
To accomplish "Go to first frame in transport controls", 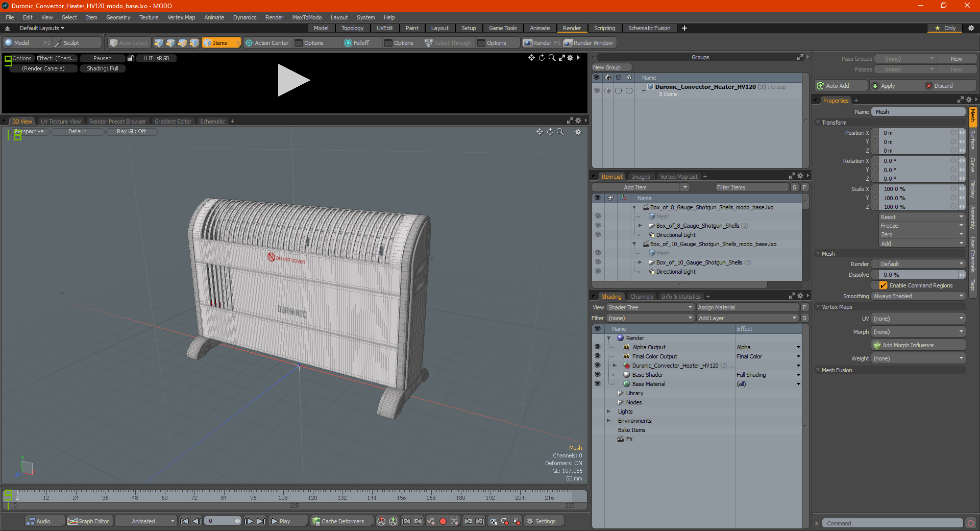I will pos(185,521).
